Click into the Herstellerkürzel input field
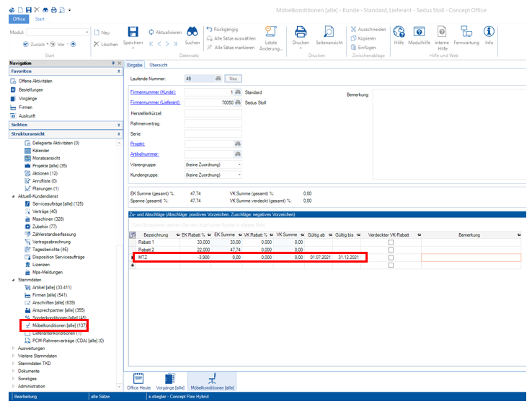Screen dimensions: 532x404 (x=213, y=113)
